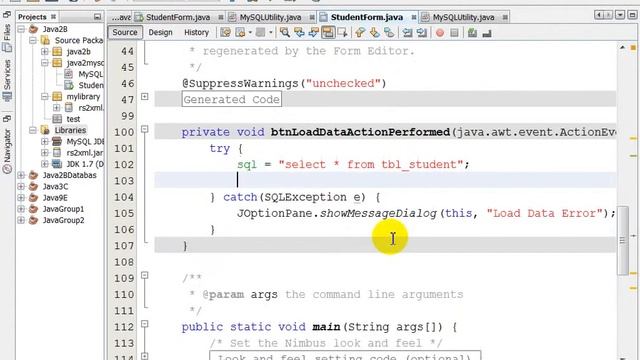This screenshot has width=640, height=360.
Task: Collapse the Source Packages node
Action: point(33,40)
